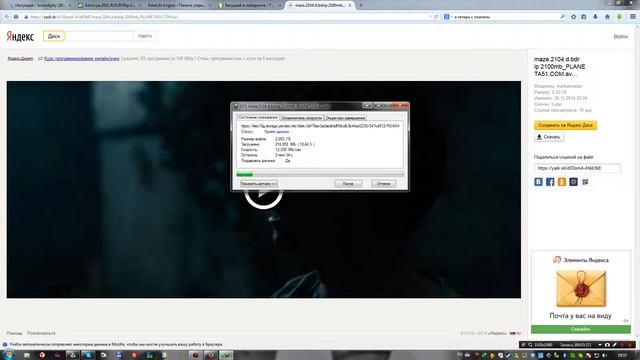Click the green Скачайте ad button

(580, 329)
